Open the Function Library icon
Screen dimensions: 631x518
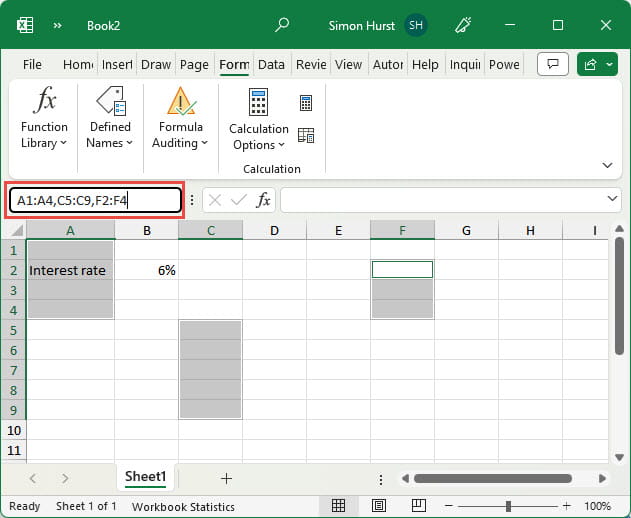pyautogui.click(x=44, y=102)
